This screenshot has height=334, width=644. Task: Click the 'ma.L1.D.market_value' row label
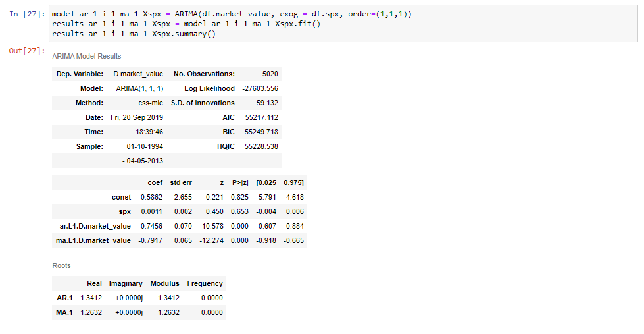tap(93, 240)
